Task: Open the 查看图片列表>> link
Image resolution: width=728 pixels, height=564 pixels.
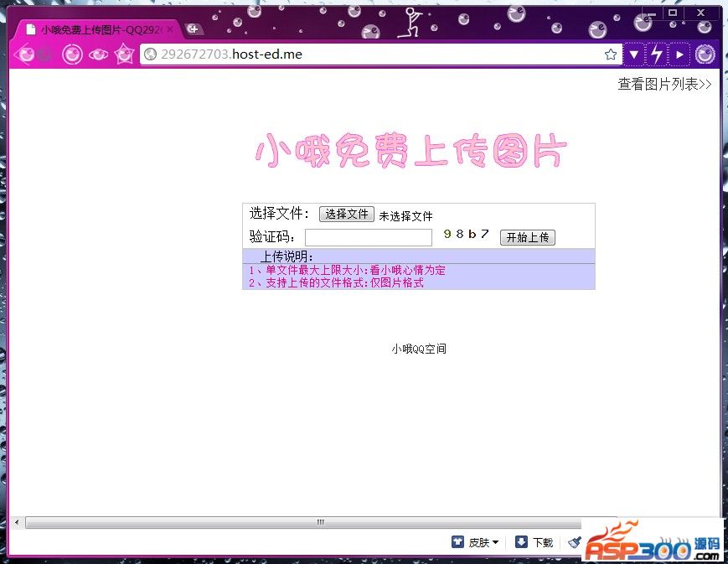Action: pyautogui.click(x=664, y=85)
